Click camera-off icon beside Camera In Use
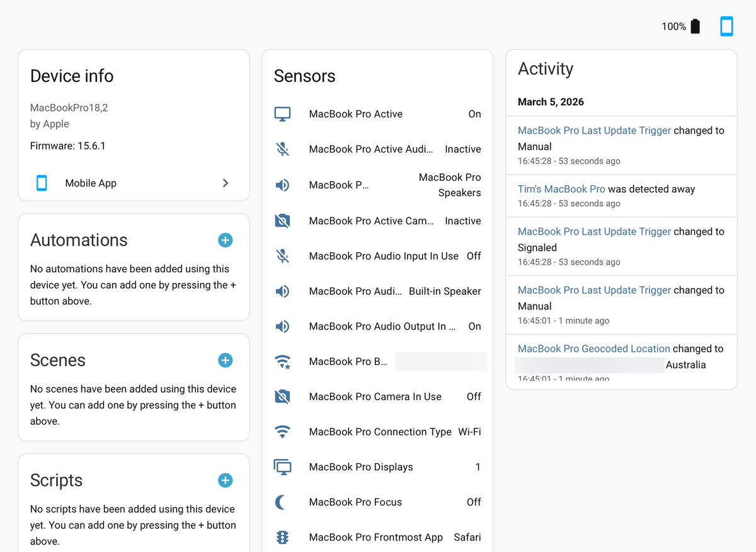This screenshot has width=756, height=552. point(282,396)
